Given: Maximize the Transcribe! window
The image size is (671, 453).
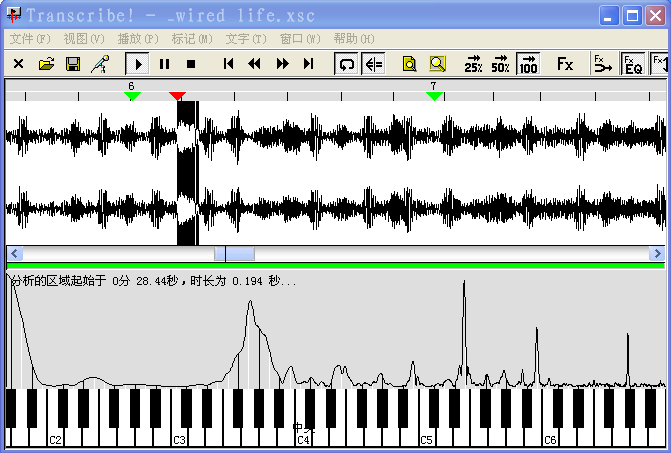Looking at the screenshot, I should [632, 15].
